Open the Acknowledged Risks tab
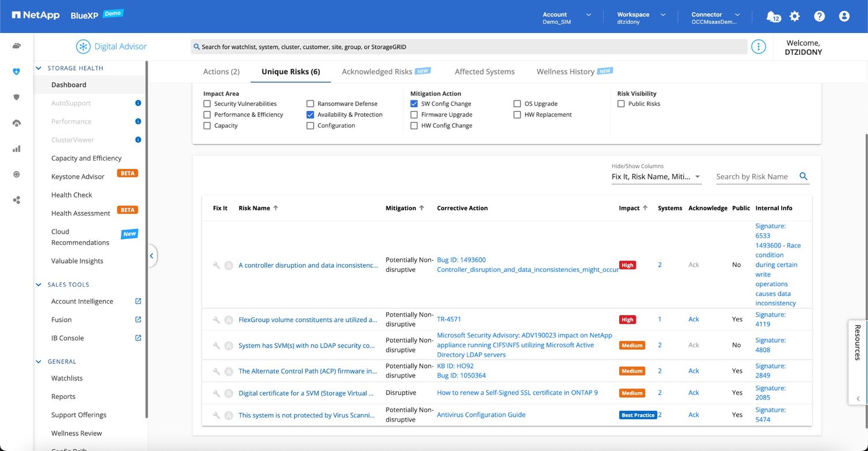 (x=377, y=72)
